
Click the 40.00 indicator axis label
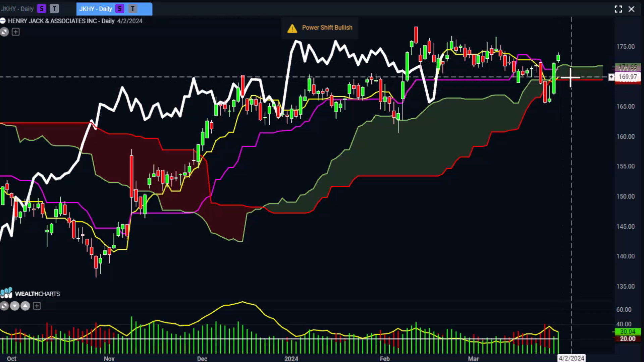[x=624, y=324]
